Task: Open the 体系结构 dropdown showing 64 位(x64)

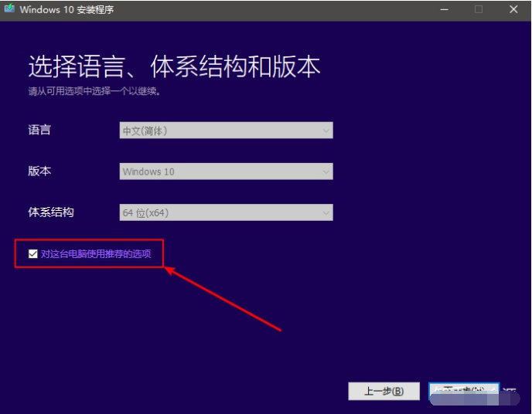Action: pyautogui.click(x=226, y=212)
